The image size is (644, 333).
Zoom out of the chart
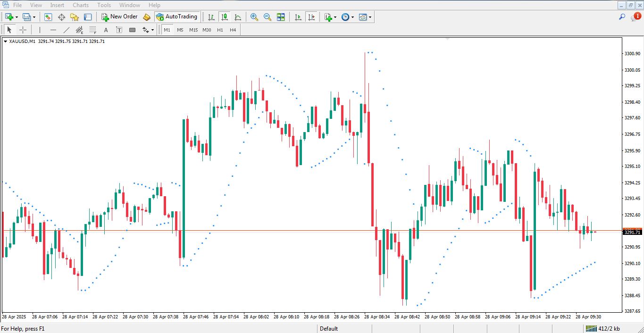pos(267,17)
